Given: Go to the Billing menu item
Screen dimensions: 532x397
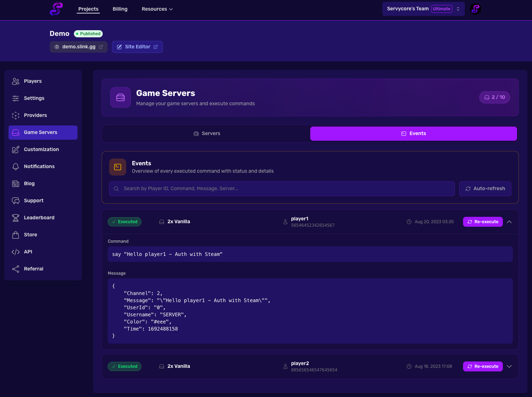Looking at the screenshot, I should [120, 9].
